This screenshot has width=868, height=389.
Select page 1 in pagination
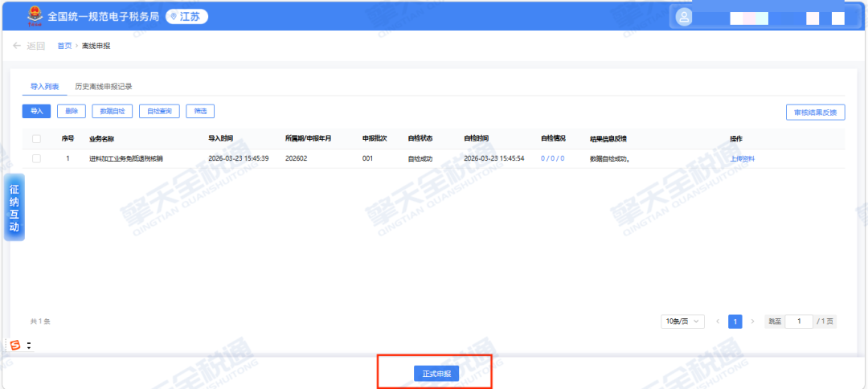pos(735,321)
